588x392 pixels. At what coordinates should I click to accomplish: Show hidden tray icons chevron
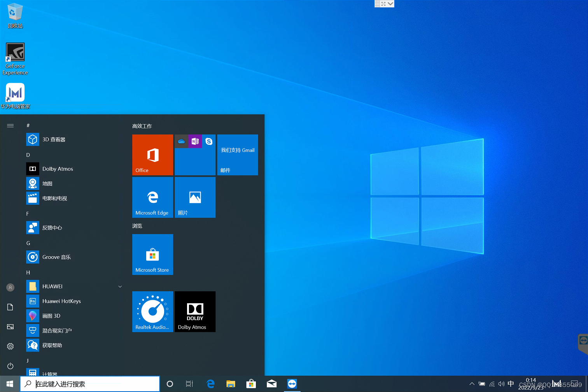(x=472, y=384)
